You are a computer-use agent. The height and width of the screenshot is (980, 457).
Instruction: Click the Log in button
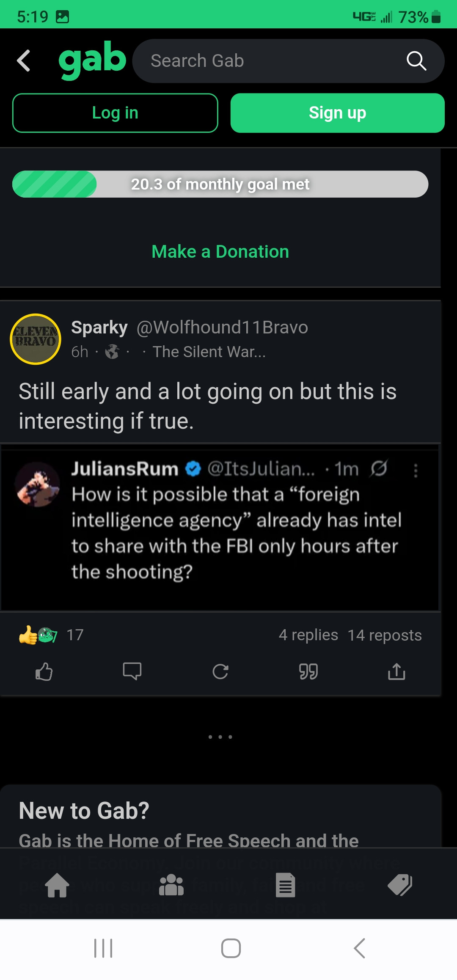115,113
